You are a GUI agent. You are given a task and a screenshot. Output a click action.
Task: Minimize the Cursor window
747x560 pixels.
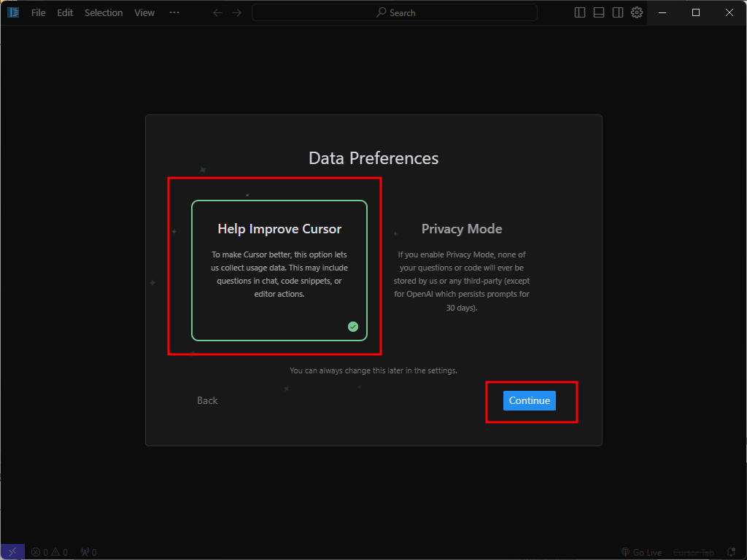click(662, 13)
